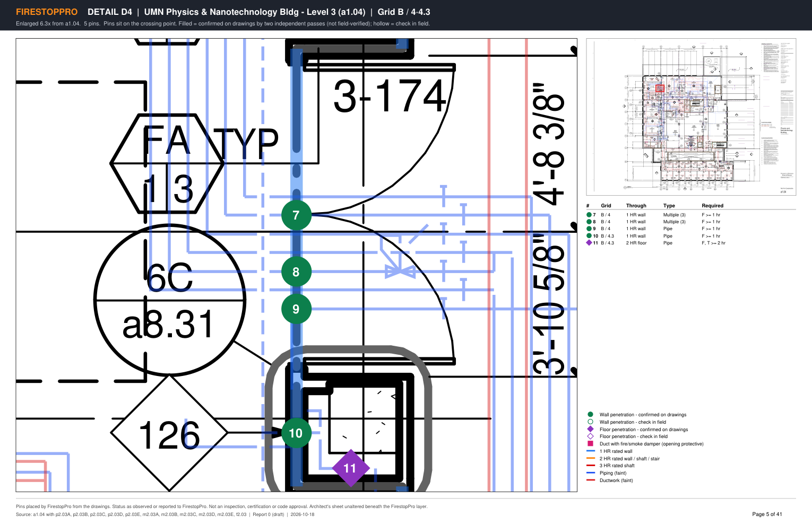Image resolution: width=812 pixels, height=525 pixels.
Task: Click the red 3 HR rated shaft swatch
Action: 591,466
